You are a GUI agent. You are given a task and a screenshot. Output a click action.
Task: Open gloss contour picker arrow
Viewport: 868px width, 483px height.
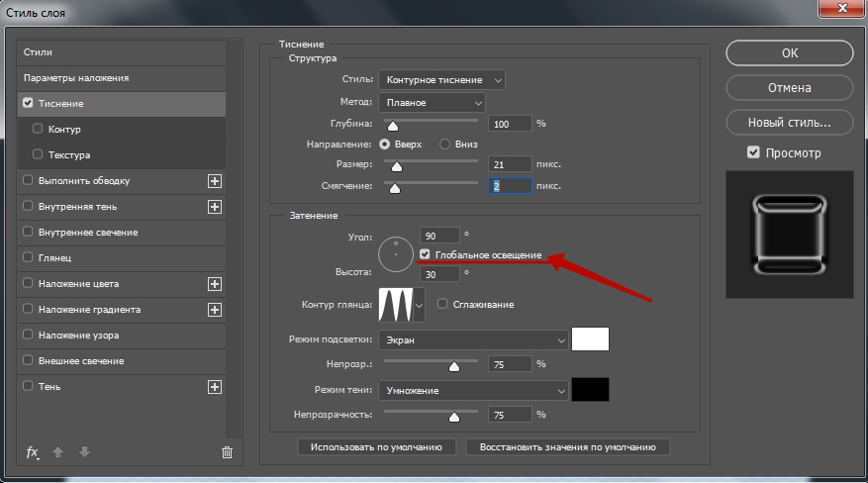click(x=419, y=305)
